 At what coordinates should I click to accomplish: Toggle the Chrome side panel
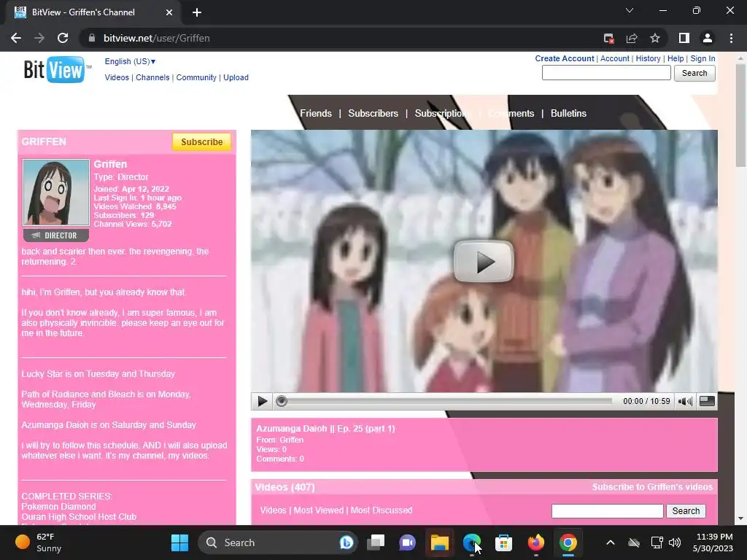click(x=684, y=38)
